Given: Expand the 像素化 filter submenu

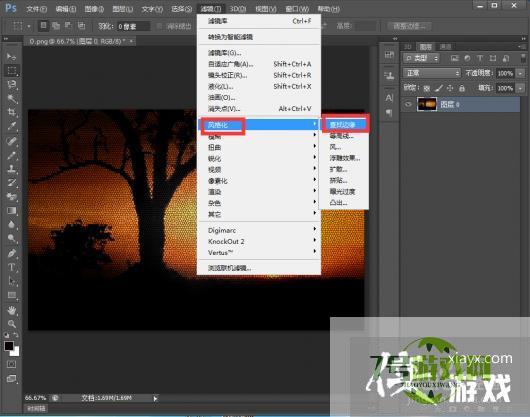Looking at the screenshot, I should pyautogui.click(x=259, y=181).
